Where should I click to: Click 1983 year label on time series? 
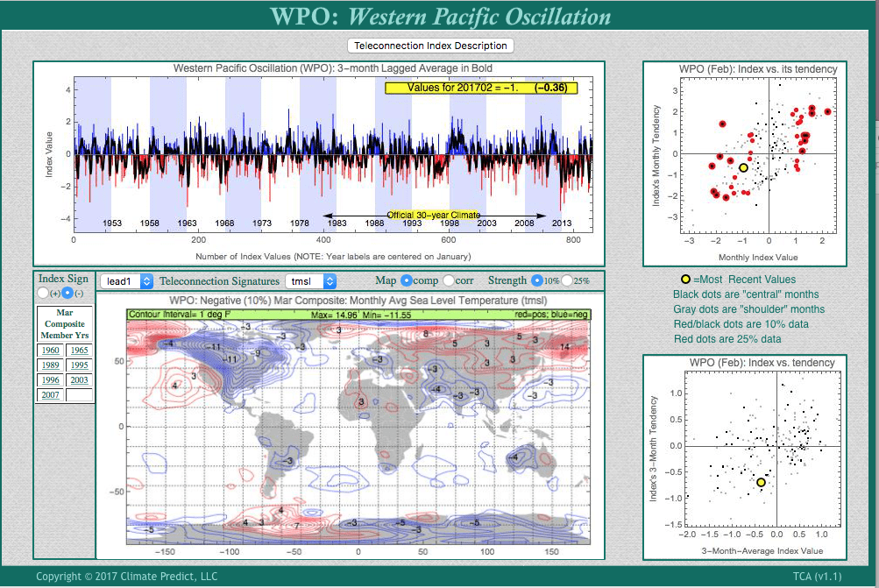[x=337, y=223]
